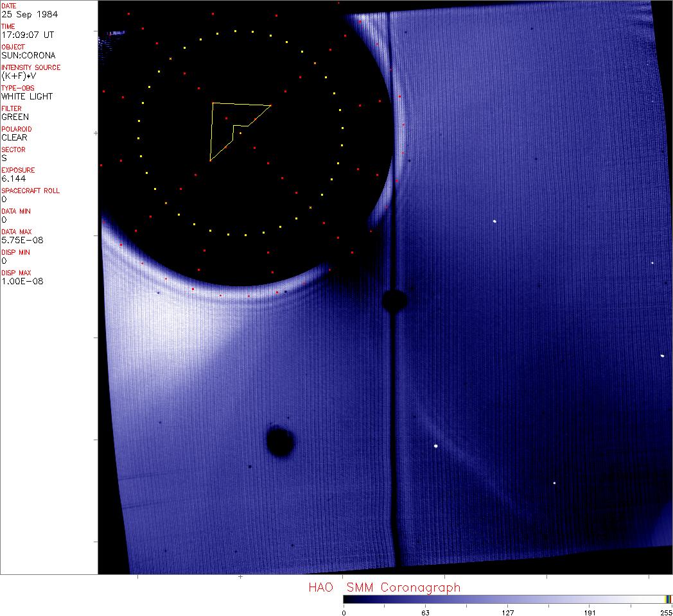Viewport: 673px width, 616px height.
Task: Click the GREEN filter value
Action: coord(15,117)
